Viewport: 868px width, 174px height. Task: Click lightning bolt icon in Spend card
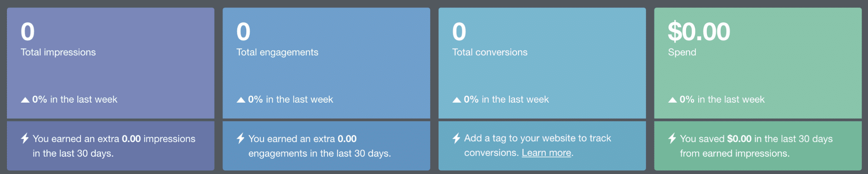click(672, 138)
